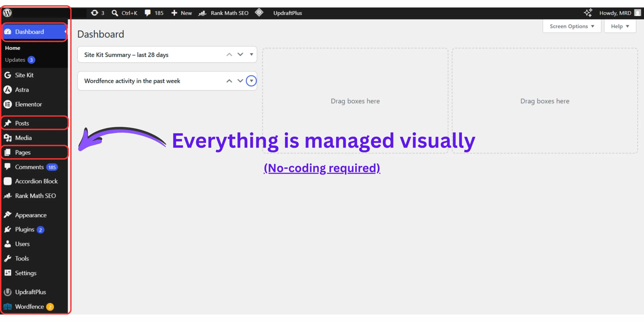Open the Settings menu
The height and width of the screenshot is (322, 644).
(x=35, y=273)
